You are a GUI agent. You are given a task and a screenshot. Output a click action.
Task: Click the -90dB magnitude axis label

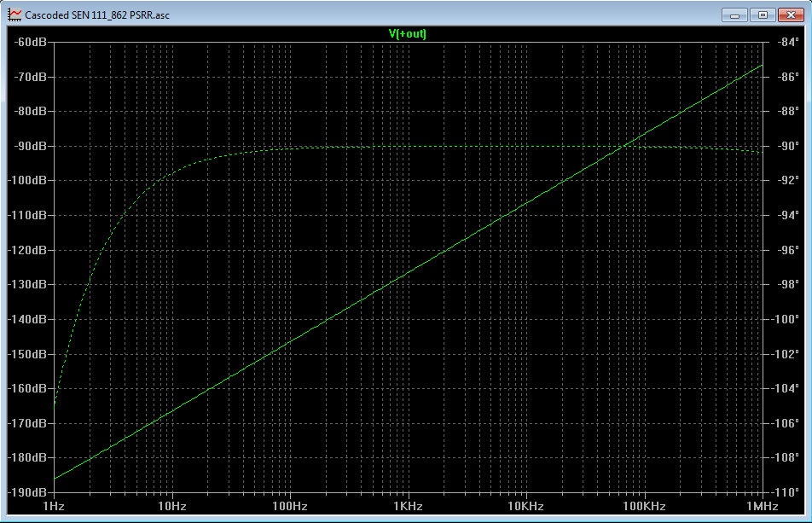(x=30, y=146)
